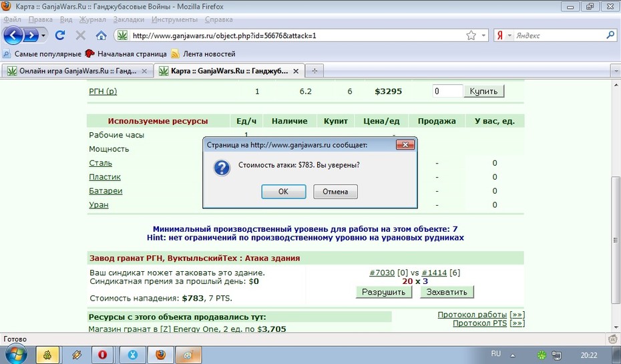
Task: Open the Сталь resource link
Action: pos(101,163)
